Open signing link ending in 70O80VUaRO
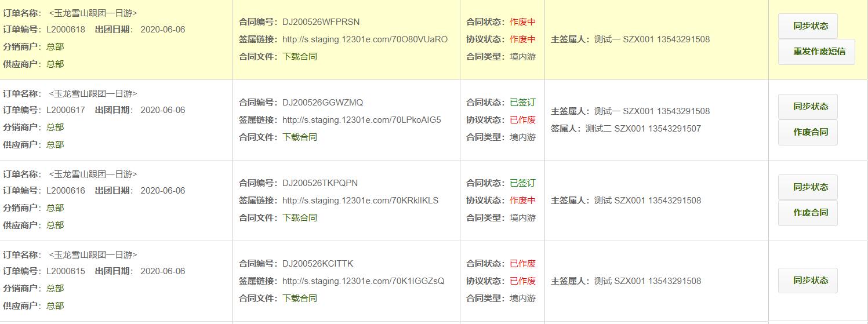Screen dimensions: 868x324 tap(365, 39)
